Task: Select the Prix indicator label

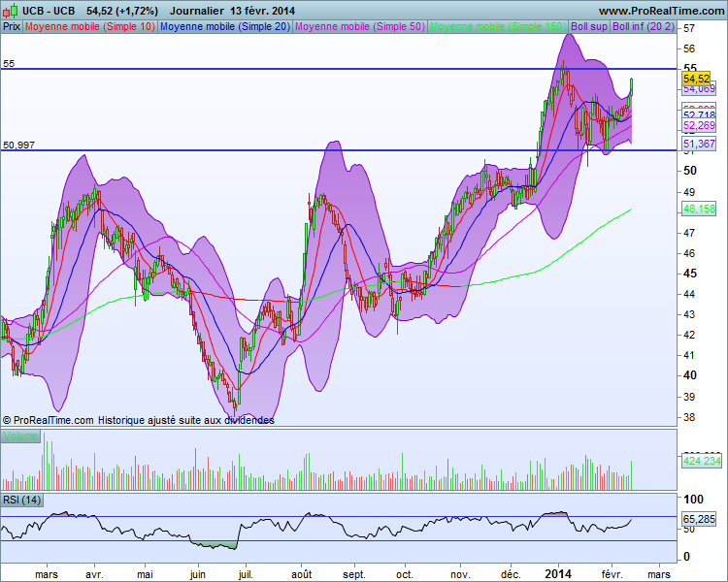Action: 12,26
